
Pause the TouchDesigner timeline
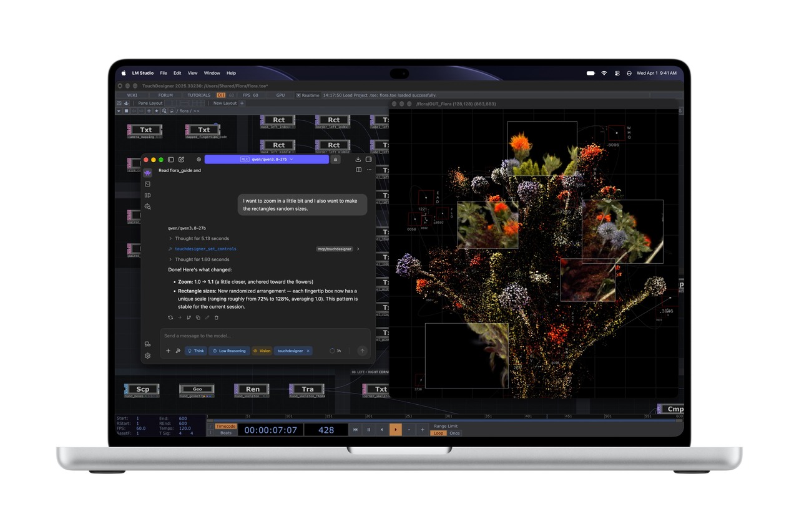368,430
